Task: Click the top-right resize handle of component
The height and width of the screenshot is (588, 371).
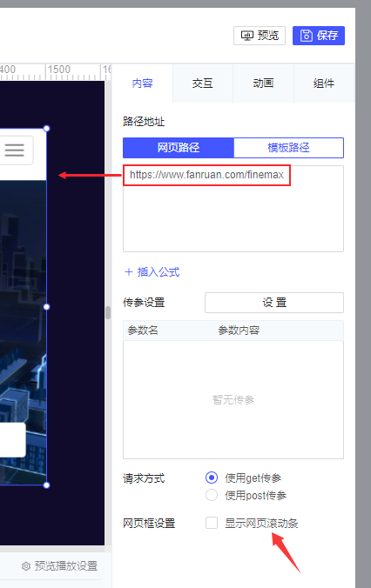Action: (46, 129)
